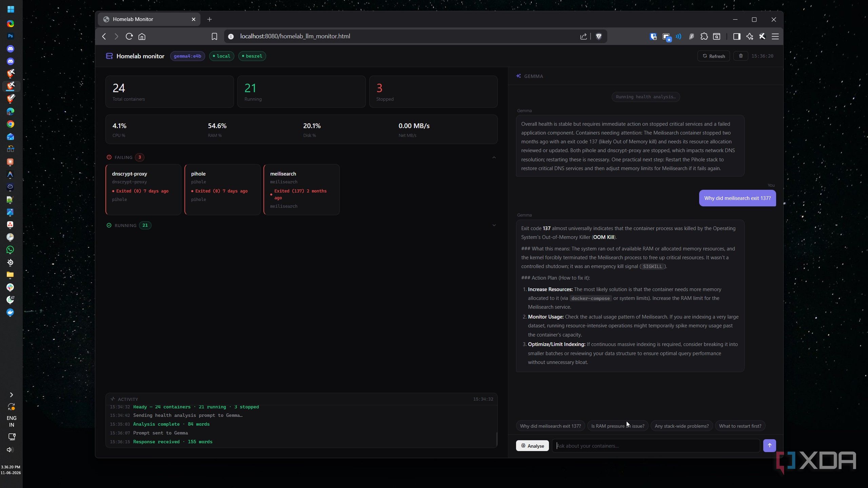Open the dnscrypt-proxy container card
868x488 pixels.
coord(143,189)
